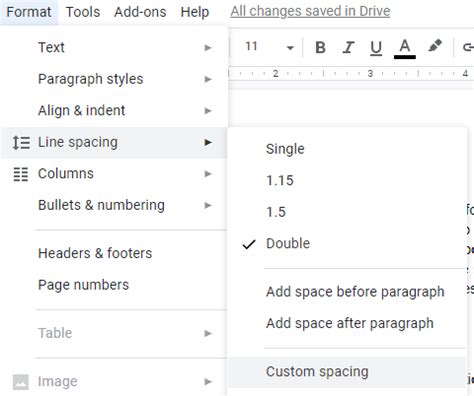
Task: Click the ruler at the 3 mark
Action: point(370,73)
